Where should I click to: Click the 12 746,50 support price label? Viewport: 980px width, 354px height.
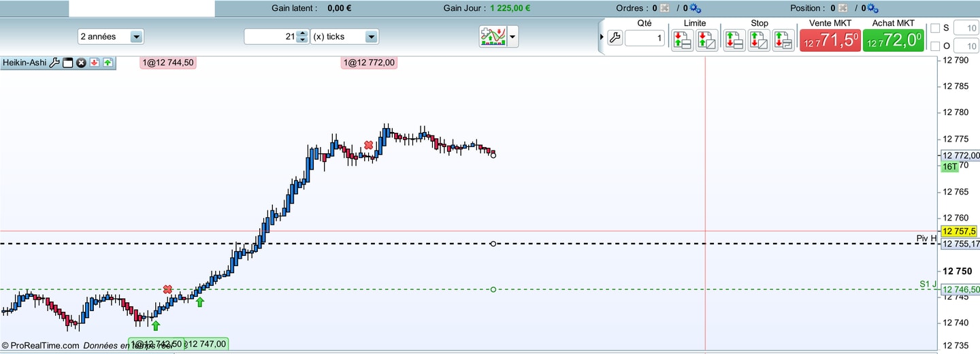(960, 290)
